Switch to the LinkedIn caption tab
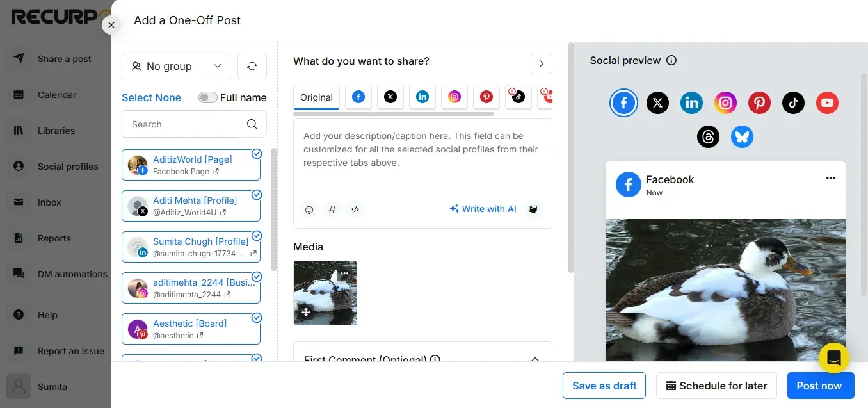The image size is (868, 408). 422,97
